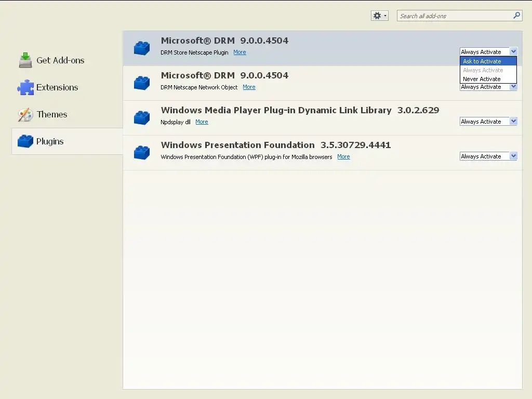This screenshot has width=532, height=399.
Task: Click the Themes paint palette icon
Action: click(25, 114)
